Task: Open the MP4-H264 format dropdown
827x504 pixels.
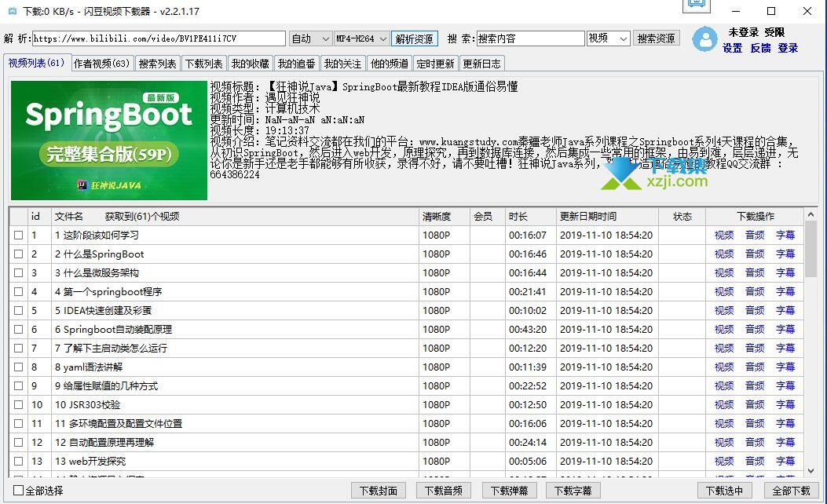Action: click(x=362, y=38)
